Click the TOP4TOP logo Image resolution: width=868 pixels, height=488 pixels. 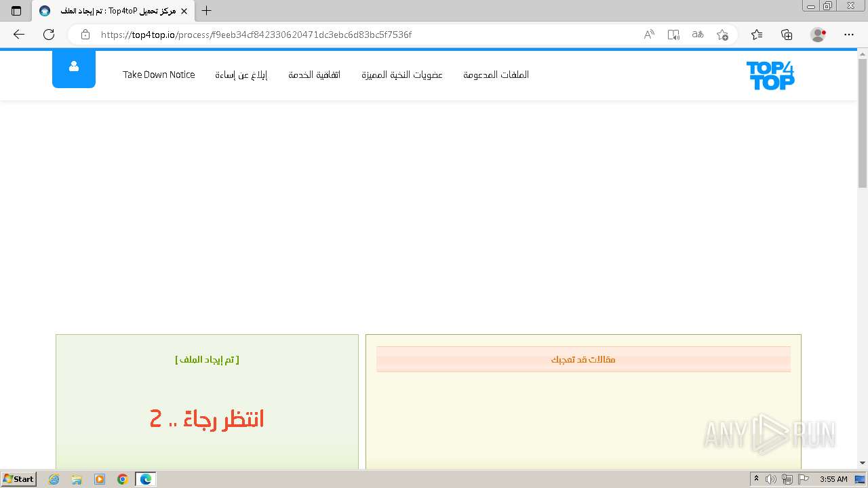770,75
